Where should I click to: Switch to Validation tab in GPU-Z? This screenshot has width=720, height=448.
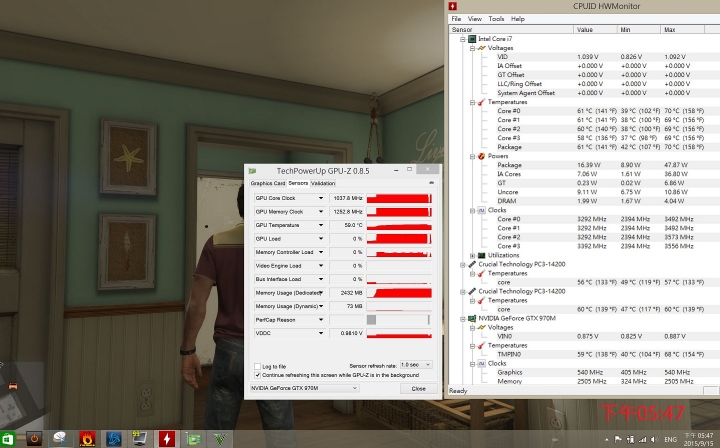click(x=323, y=183)
